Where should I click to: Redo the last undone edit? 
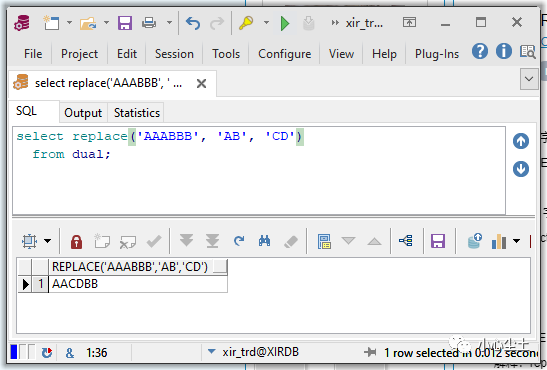[x=217, y=23]
